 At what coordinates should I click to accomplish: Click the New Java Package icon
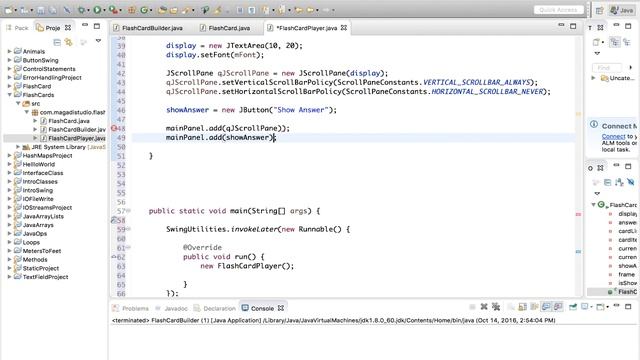pos(131,10)
